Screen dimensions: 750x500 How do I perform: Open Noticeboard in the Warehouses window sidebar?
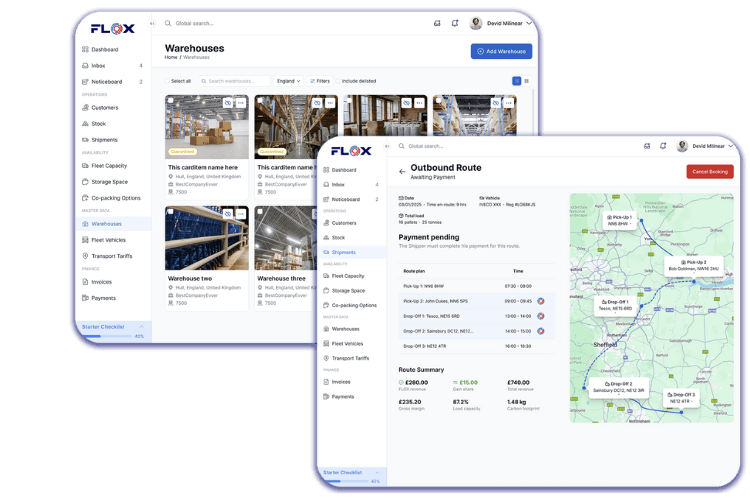tap(112, 82)
